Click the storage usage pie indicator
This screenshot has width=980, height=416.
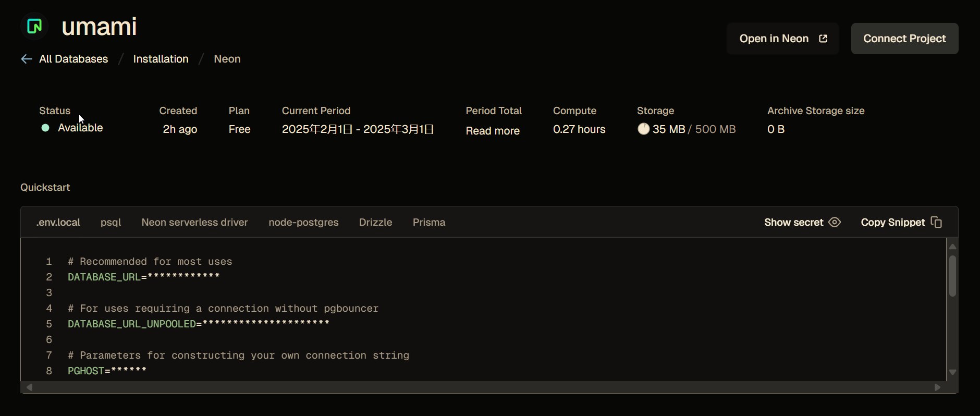click(643, 129)
